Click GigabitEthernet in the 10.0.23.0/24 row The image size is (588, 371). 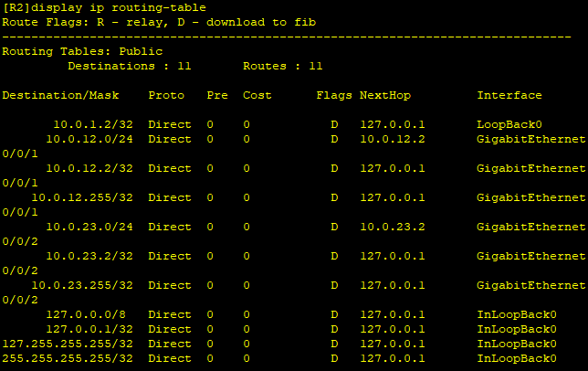coord(531,227)
